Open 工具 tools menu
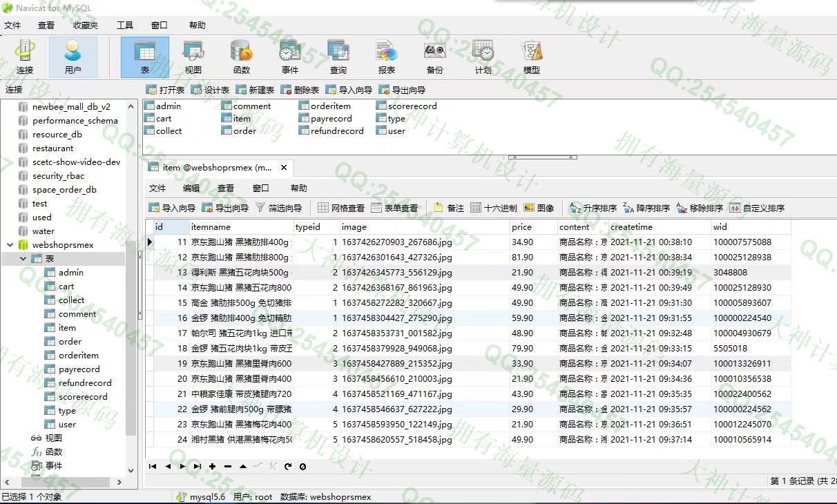 [125, 26]
